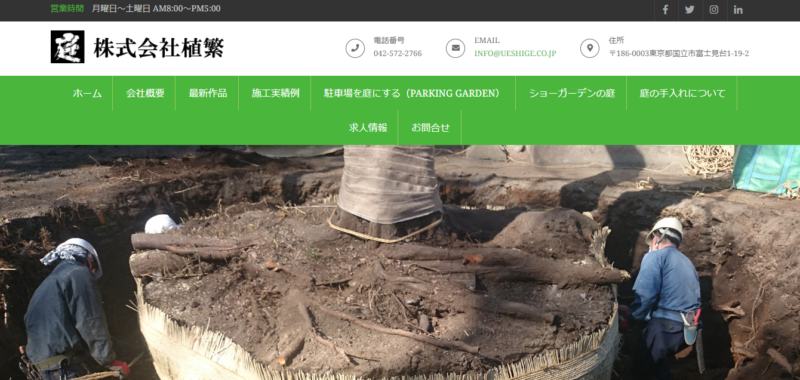The width and height of the screenshot is (800, 380).
Task: Open the Twitter social icon
Action: [690, 10]
